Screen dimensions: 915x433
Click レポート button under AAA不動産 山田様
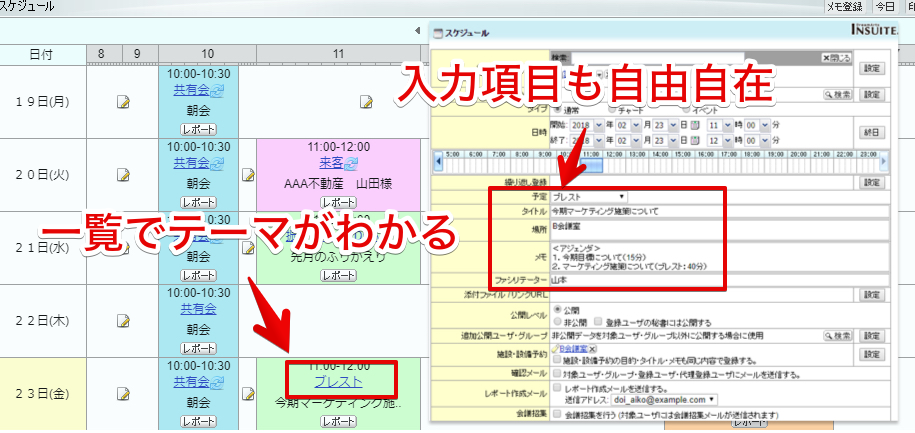[338, 202]
